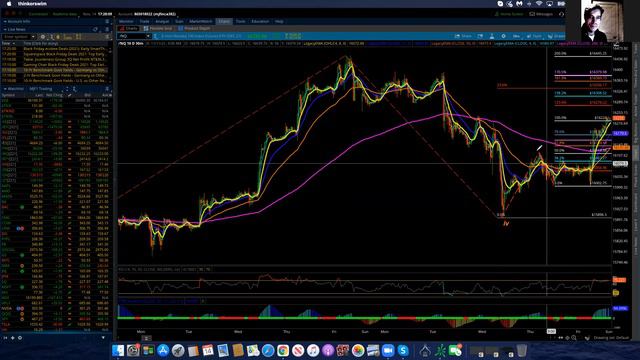
Task: Open the Analyze tab
Action: coord(162,21)
